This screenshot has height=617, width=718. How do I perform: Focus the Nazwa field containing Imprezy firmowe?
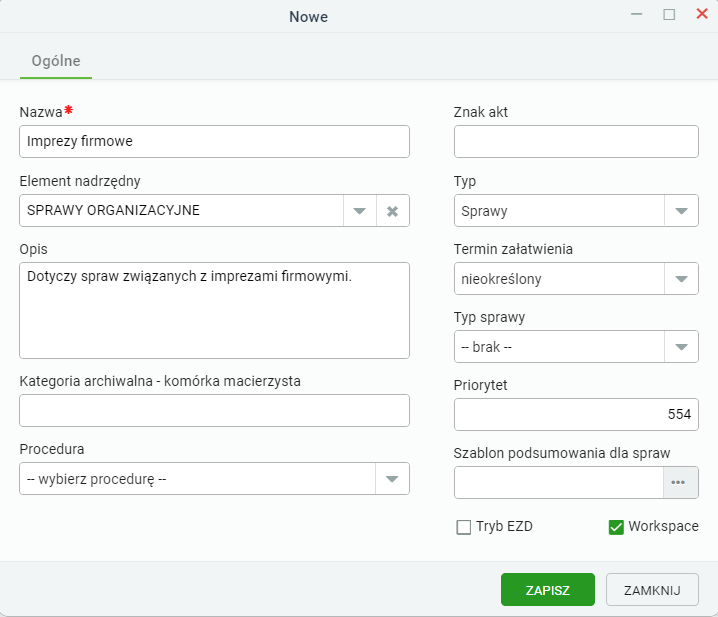point(214,142)
